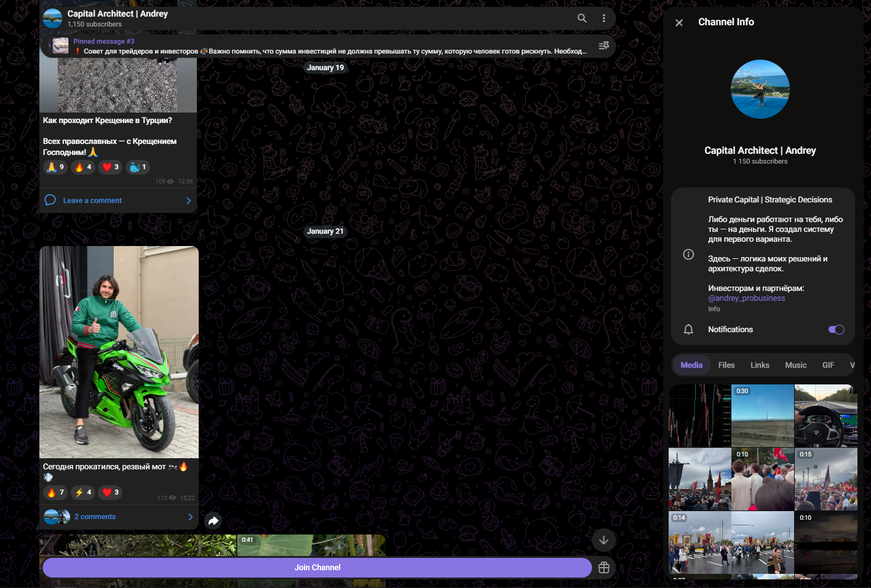Click the Leave a comment speech bubble icon
The width and height of the screenshot is (871, 588).
[x=50, y=201]
